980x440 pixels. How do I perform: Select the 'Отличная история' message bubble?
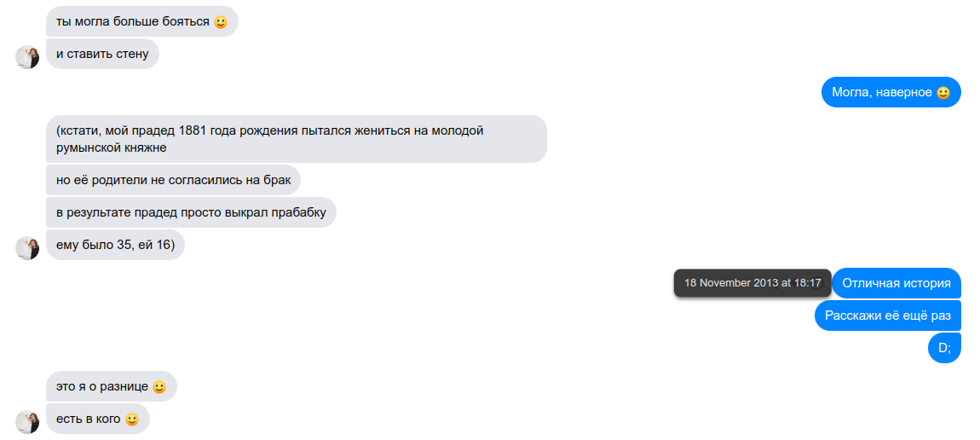pos(896,283)
